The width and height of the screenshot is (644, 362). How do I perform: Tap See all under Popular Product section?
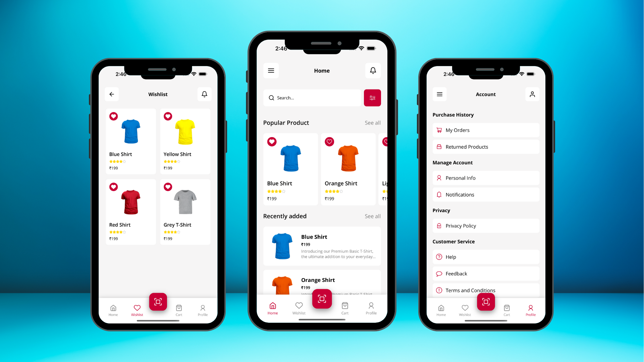[x=372, y=122]
